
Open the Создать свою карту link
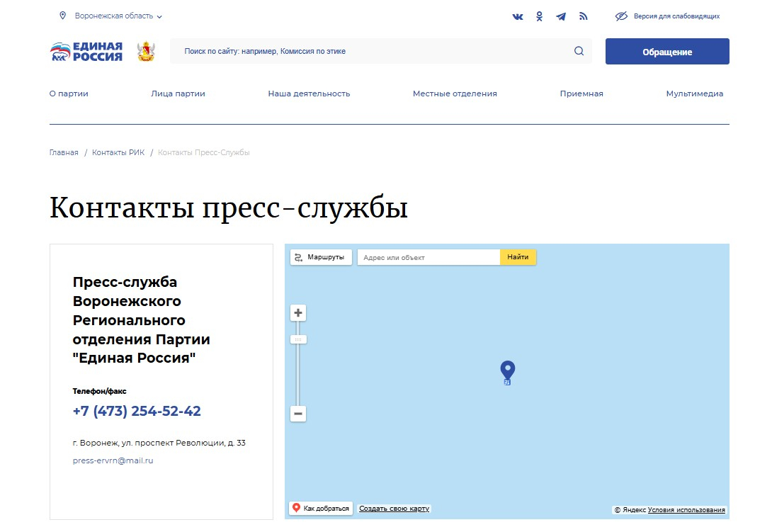tap(394, 509)
